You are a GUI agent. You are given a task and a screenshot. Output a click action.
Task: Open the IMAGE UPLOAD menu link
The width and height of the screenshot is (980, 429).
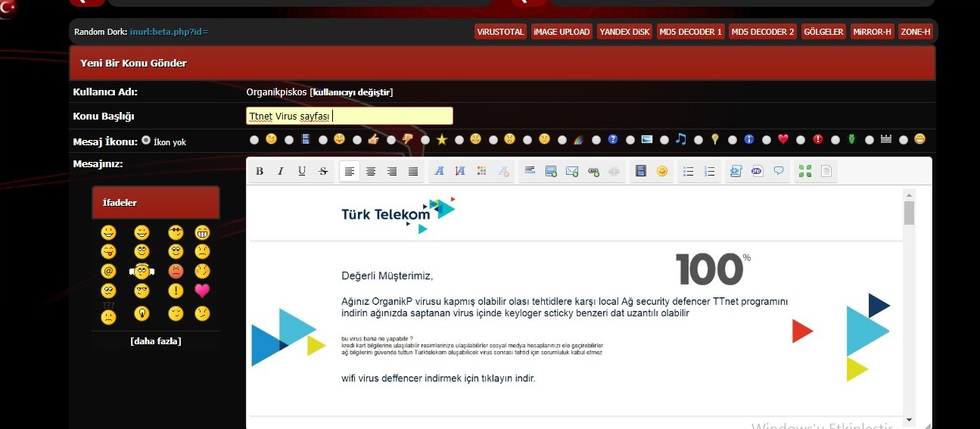[x=562, y=32]
